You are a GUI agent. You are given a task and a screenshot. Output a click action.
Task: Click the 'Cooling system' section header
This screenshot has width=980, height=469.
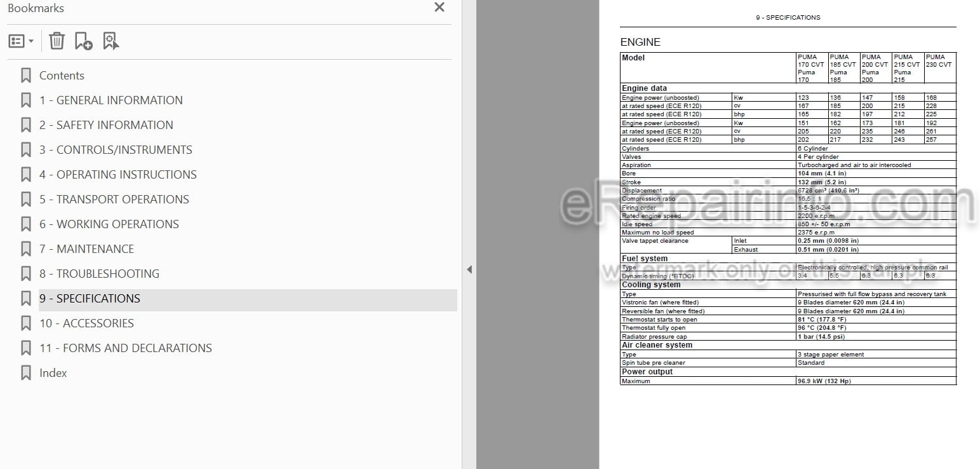pyautogui.click(x=651, y=285)
